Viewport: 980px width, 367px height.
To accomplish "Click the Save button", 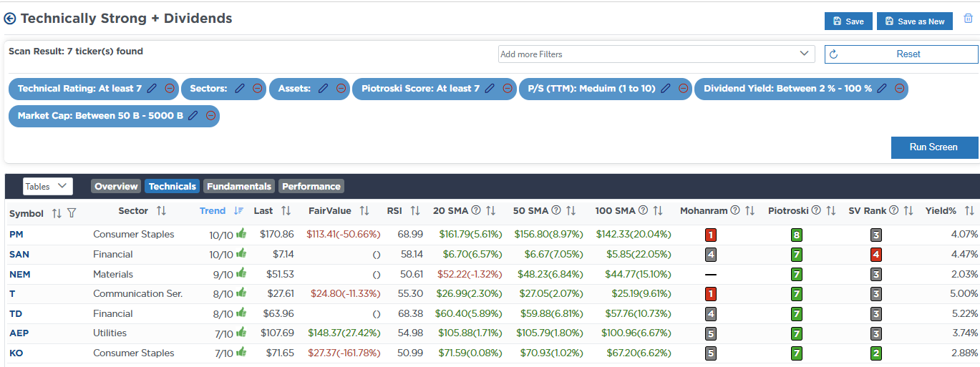I will (x=848, y=21).
